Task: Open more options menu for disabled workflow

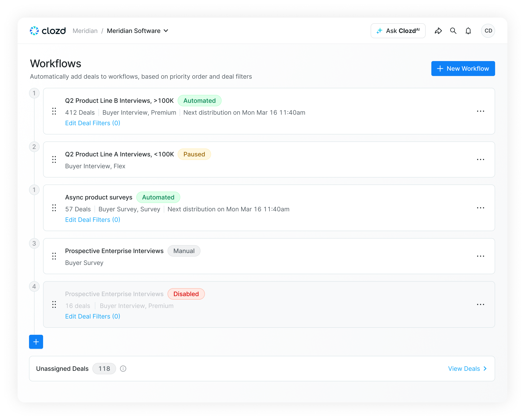Action: pyautogui.click(x=480, y=305)
